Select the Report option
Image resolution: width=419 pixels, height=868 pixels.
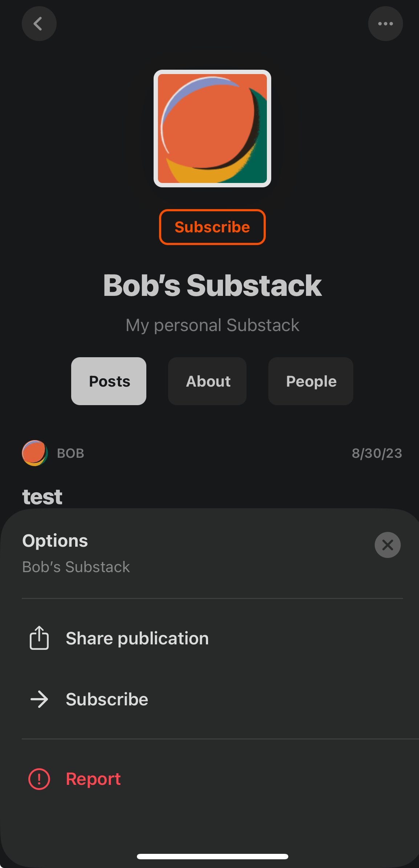click(212, 779)
